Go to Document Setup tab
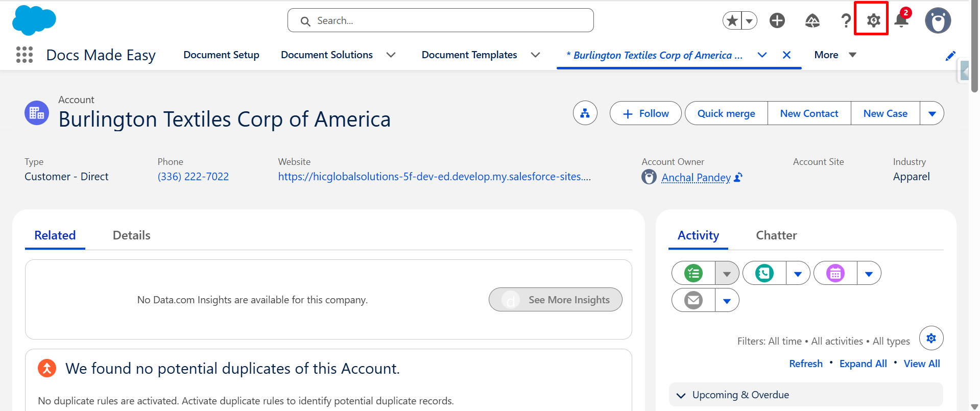 (x=222, y=55)
